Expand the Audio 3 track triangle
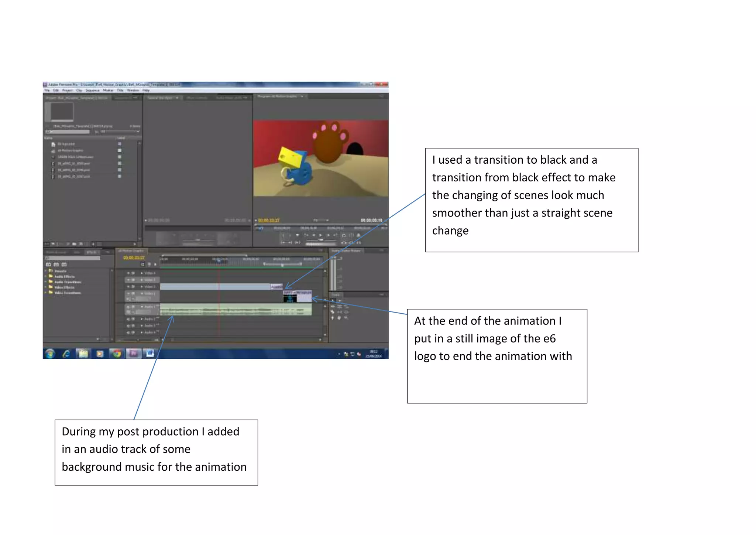The width and height of the screenshot is (756, 535). [142, 326]
